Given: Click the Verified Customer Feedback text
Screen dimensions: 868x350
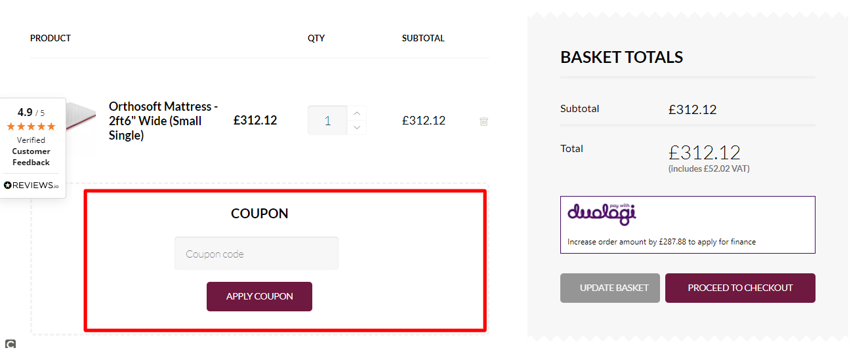Looking at the screenshot, I should click(31, 151).
